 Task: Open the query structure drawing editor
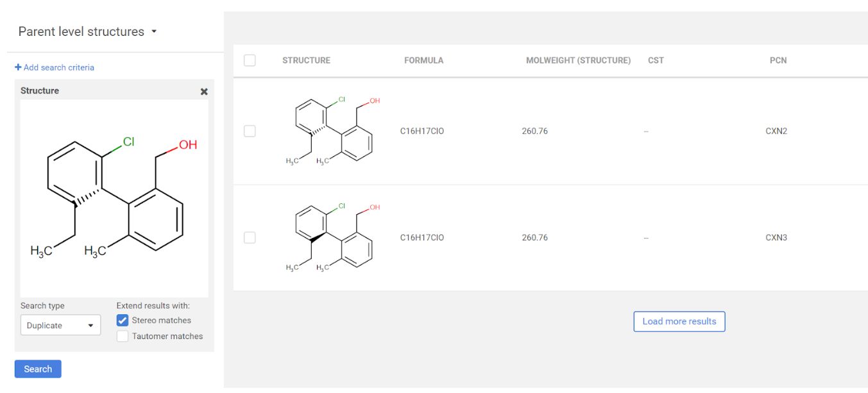tap(114, 197)
